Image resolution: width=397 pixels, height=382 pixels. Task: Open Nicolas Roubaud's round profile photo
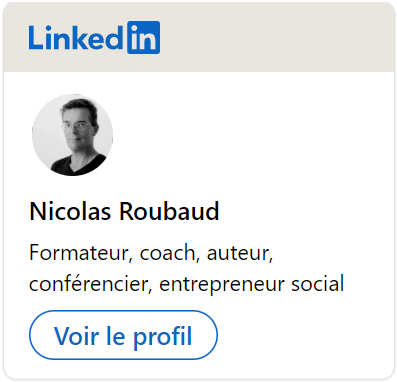coord(72,135)
